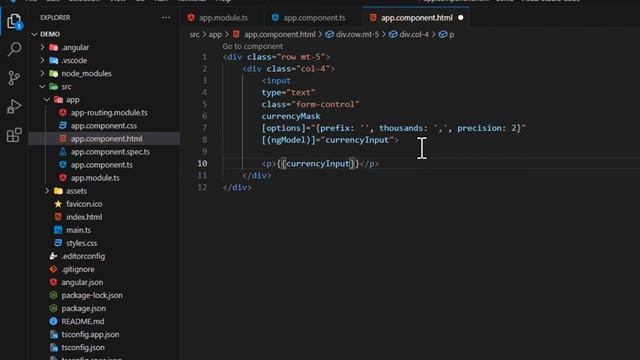Select app.component.html in explorer tree

pyautogui.click(x=104, y=139)
